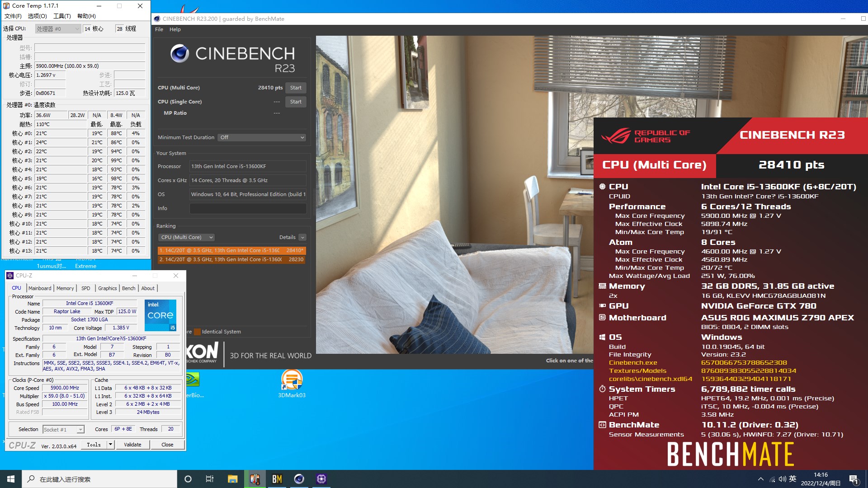Viewport: 868px width, 488px height.
Task: Click the Close button in CPU-Z
Action: click(167, 445)
